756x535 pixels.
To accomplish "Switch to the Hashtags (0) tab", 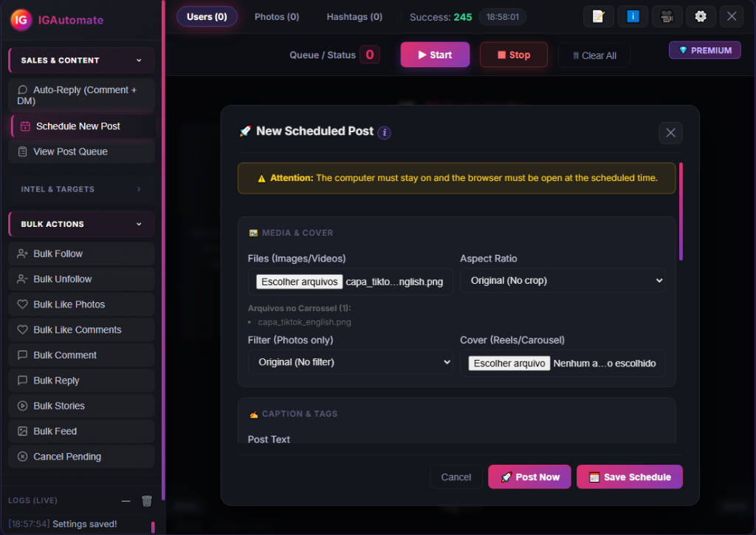I will [354, 17].
